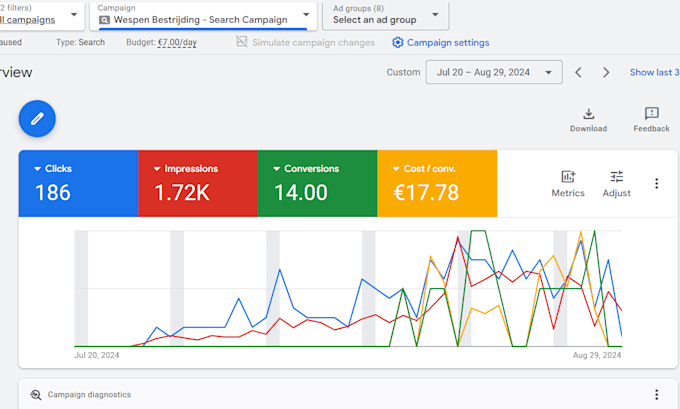
Task: Click the Adjust sliders icon
Action: pos(616,177)
